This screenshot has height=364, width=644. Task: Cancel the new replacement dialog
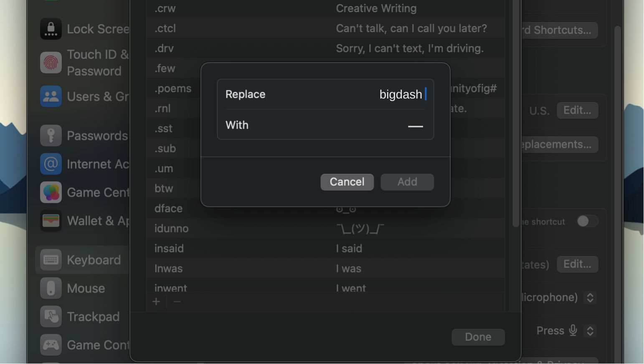pos(347,182)
